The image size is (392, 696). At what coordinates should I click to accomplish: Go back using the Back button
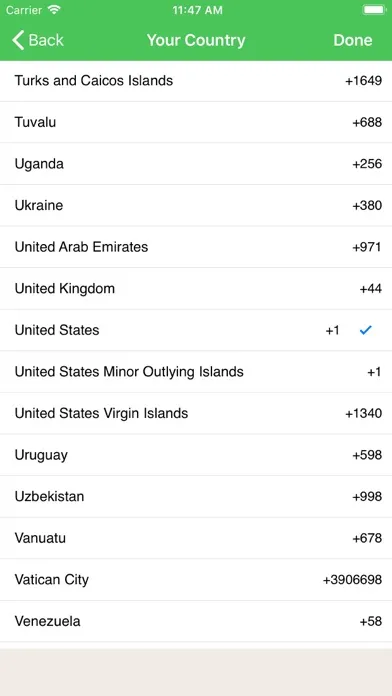coord(38,40)
